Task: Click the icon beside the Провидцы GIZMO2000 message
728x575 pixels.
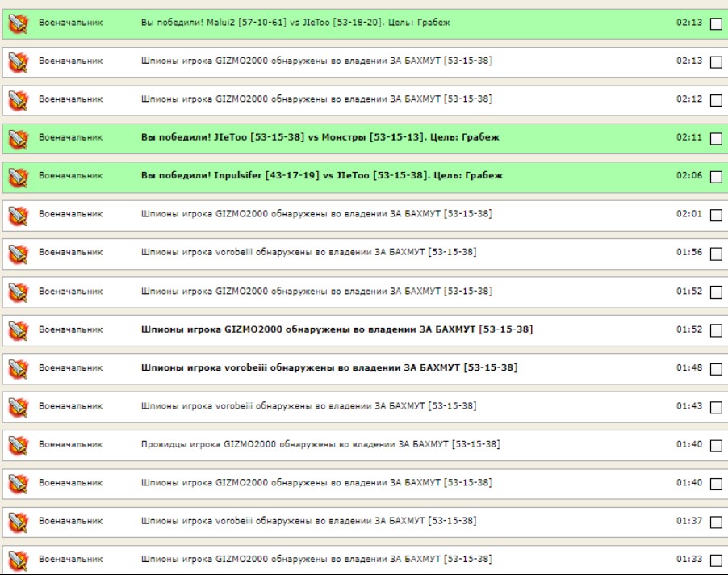Action: click(18, 445)
